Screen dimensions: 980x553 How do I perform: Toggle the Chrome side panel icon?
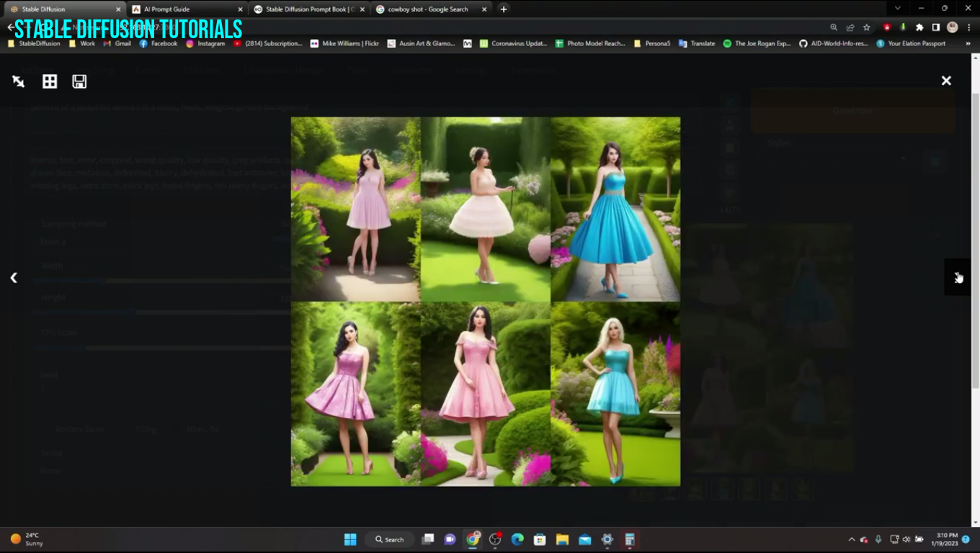[935, 27]
